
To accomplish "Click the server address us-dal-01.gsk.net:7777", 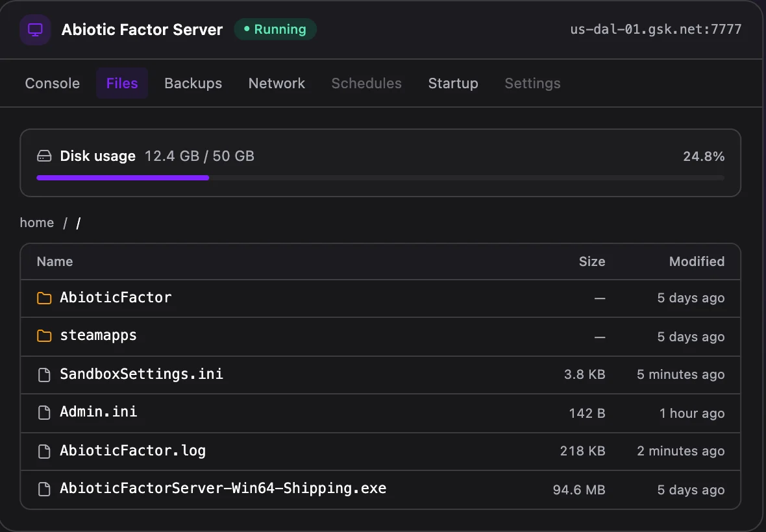I will [x=656, y=29].
